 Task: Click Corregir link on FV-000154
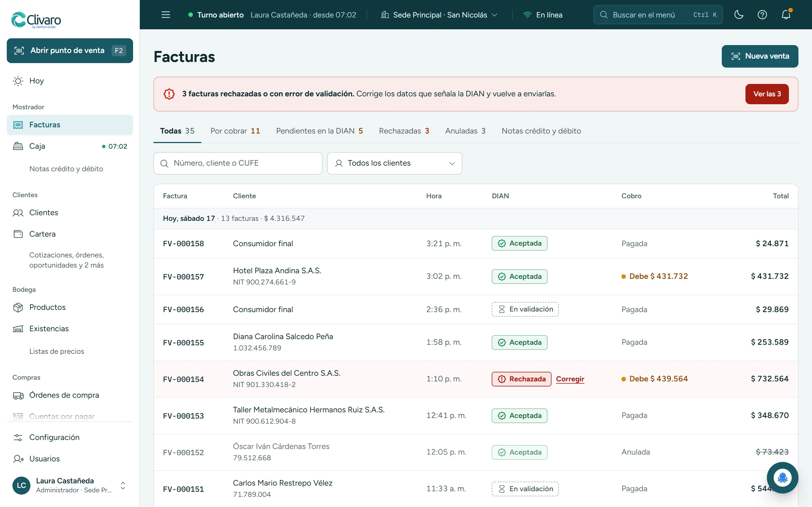[570, 379]
